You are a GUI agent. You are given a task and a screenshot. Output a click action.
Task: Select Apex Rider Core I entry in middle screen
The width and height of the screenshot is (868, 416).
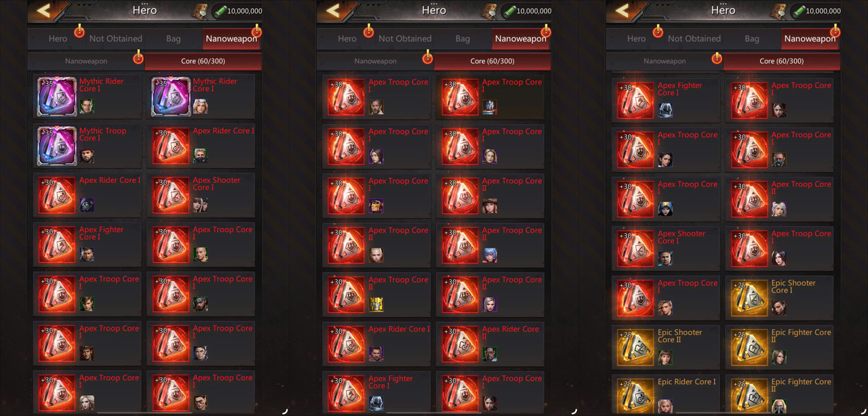376,344
